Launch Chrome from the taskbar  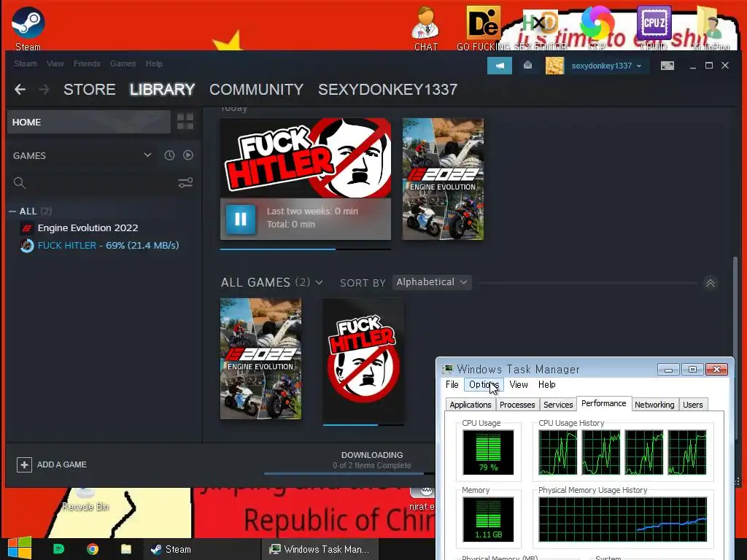[x=93, y=549]
